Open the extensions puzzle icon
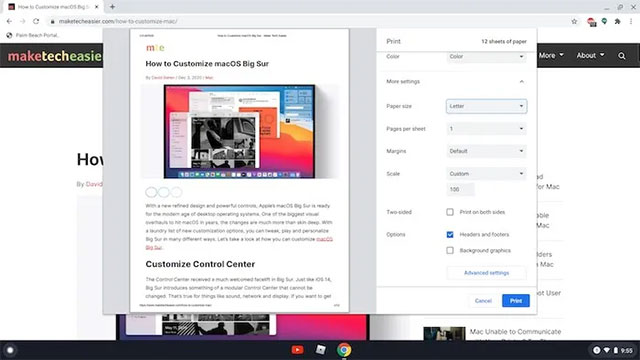Viewport: 640px width, 360px height. coord(618,21)
